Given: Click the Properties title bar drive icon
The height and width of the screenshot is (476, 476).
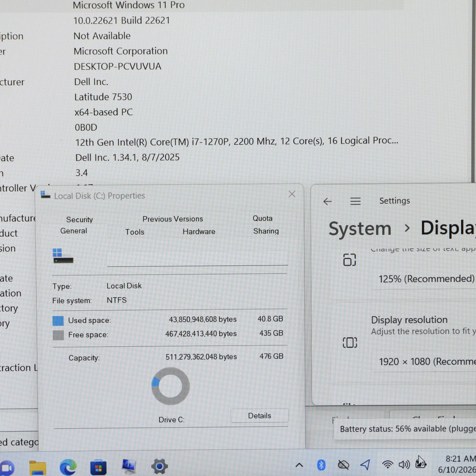Looking at the screenshot, I should (x=45, y=195).
